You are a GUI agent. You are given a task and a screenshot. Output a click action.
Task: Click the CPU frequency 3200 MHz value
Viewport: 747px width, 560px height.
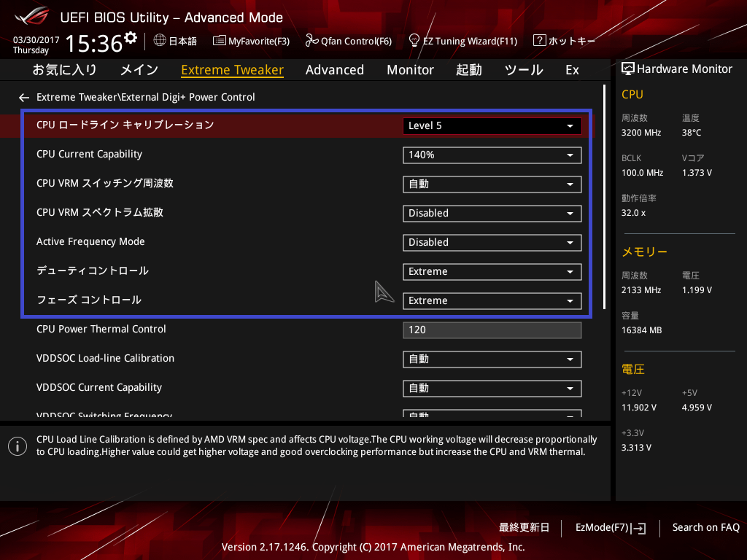[640, 133]
